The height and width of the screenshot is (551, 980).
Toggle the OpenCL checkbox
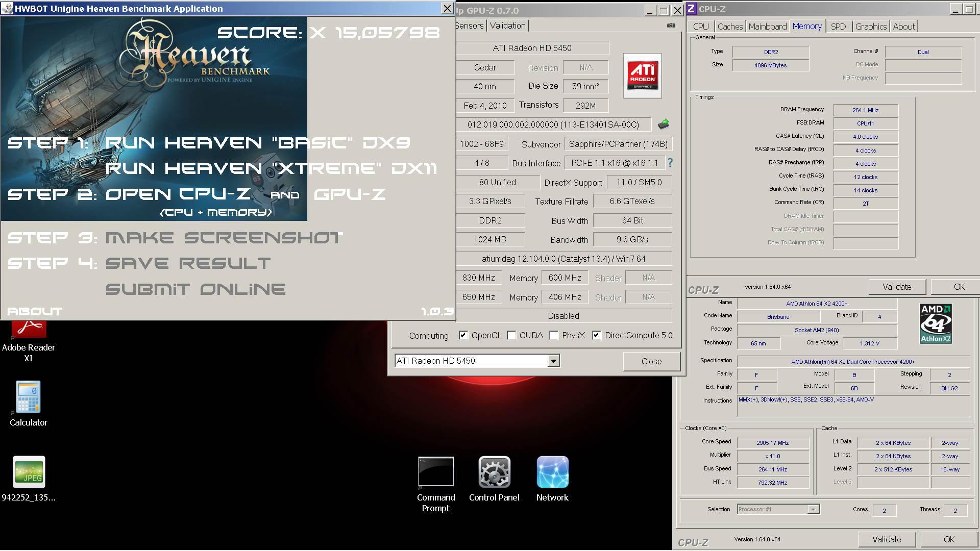pyautogui.click(x=463, y=335)
